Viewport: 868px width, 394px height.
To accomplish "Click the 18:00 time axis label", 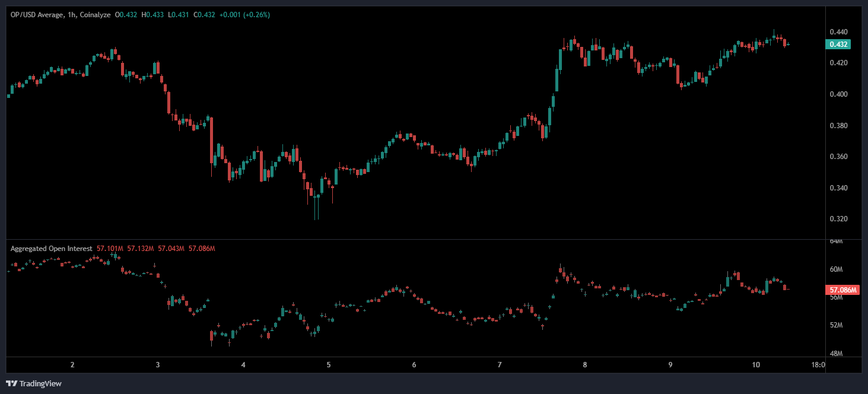I will (817, 365).
